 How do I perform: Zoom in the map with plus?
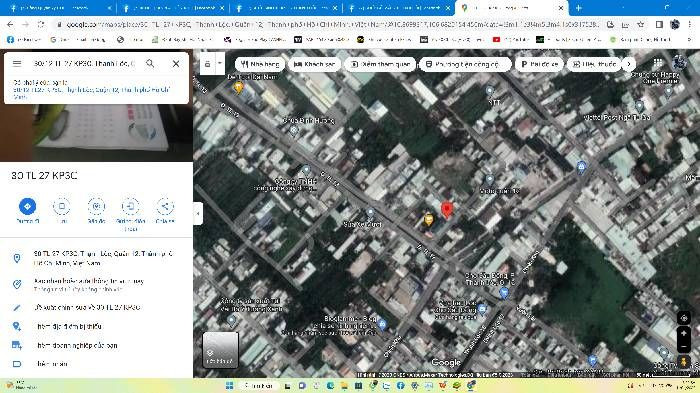[x=683, y=333]
